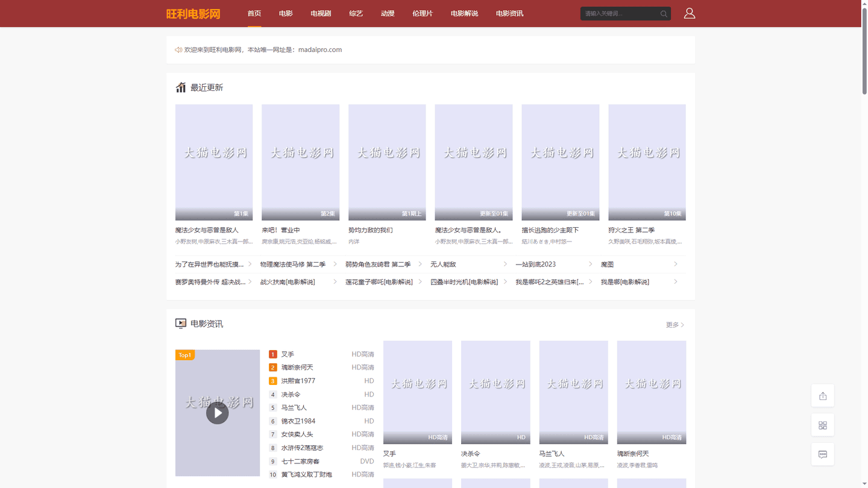Open the 综艺 nav item

click(x=356, y=13)
